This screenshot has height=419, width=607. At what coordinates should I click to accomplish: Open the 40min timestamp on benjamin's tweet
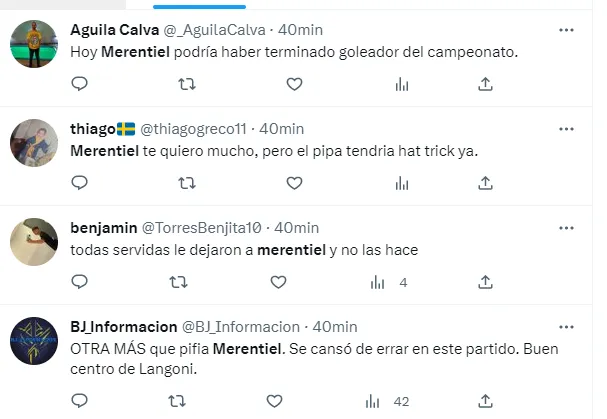click(x=297, y=228)
